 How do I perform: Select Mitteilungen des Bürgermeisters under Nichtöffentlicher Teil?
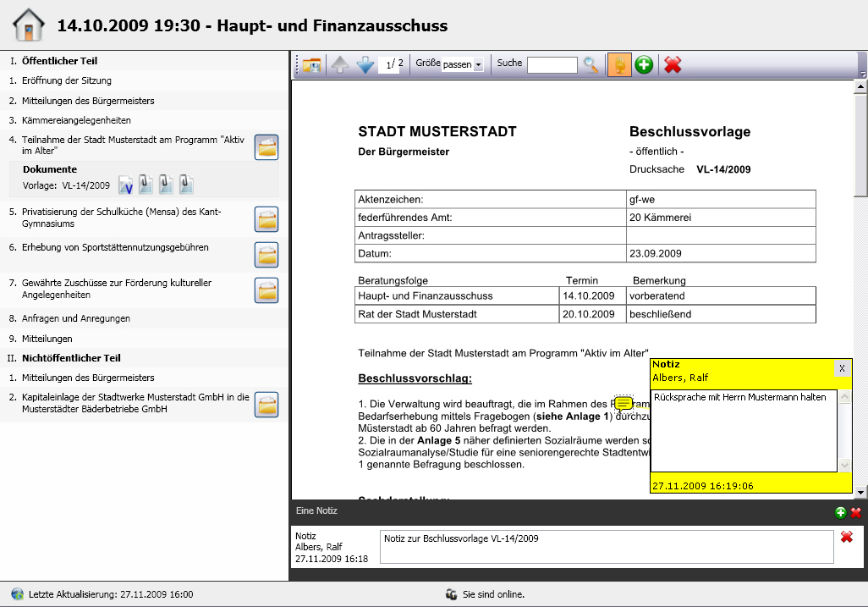tap(88, 378)
